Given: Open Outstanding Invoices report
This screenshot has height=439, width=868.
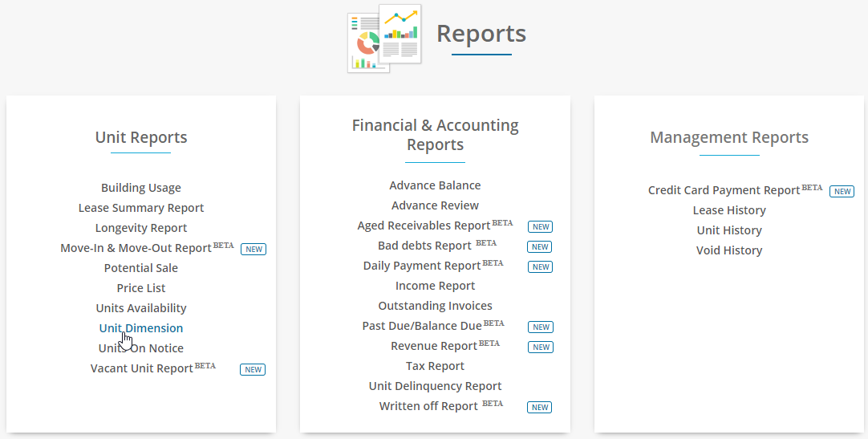Looking at the screenshot, I should coord(435,306).
